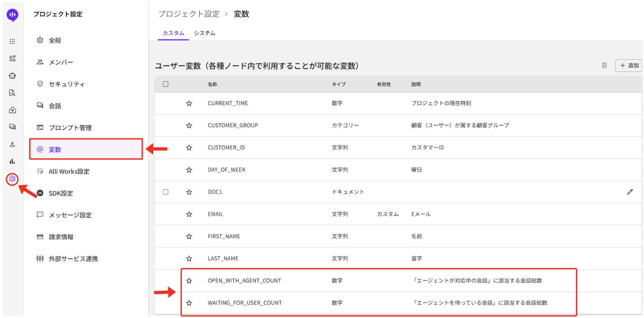The width and height of the screenshot is (644, 318).
Task: Select the WAITING_FOR_USER_COUNT variable row
Action: (245, 303)
